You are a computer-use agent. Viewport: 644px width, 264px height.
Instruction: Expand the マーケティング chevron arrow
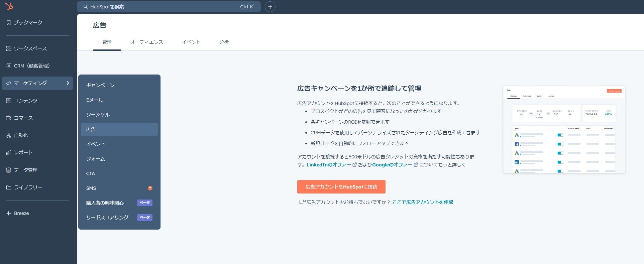[68, 83]
